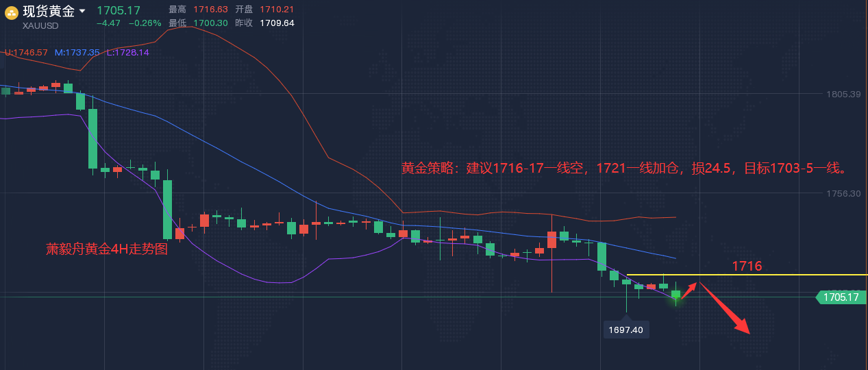868x370 pixels.
Task: Click the 开盘 value 1710.21
Action: pyautogui.click(x=277, y=9)
